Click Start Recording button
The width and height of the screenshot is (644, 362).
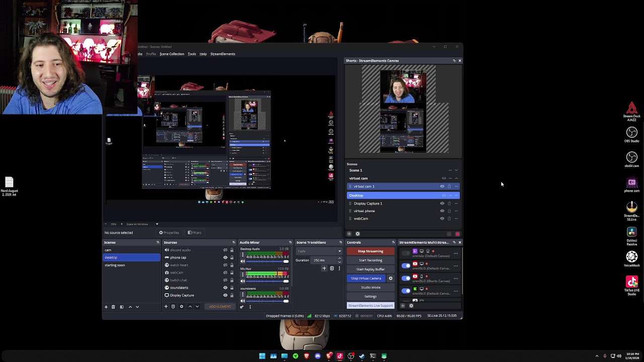370,260
